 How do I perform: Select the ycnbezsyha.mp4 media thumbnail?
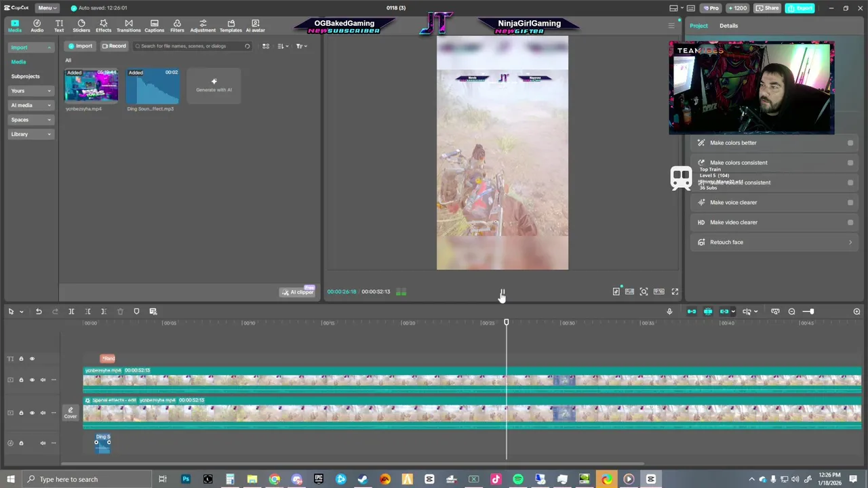[92, 85]
